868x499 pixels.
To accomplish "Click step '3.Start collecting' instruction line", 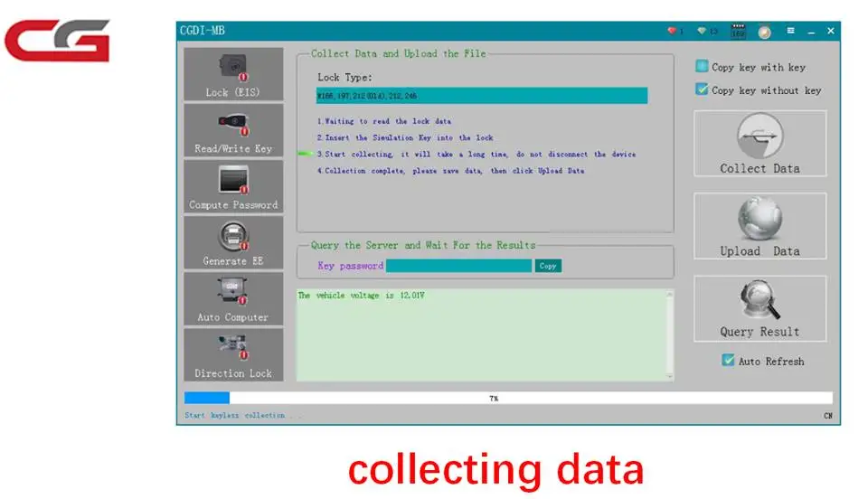I will click(476, 155).
